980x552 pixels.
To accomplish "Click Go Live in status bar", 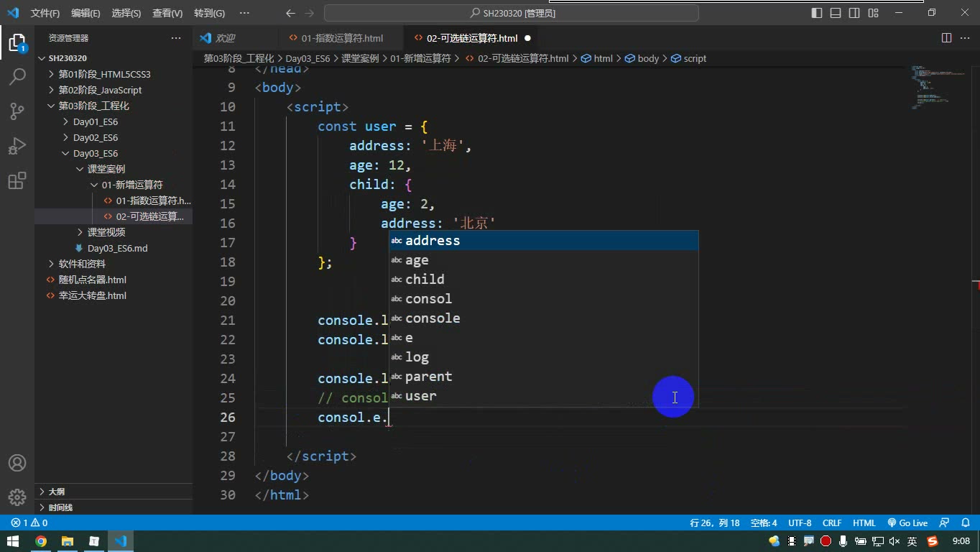I will click(907, 523).
